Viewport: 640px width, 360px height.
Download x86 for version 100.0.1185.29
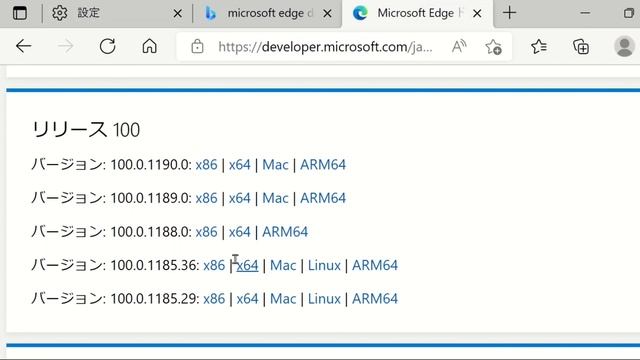[x=214, y=299]
